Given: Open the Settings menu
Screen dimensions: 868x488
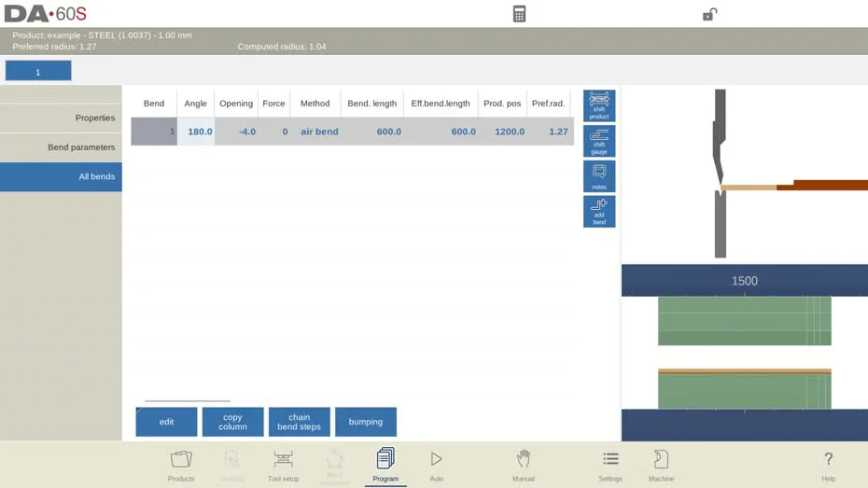Looking at the screenshot, I should point(610,466).
